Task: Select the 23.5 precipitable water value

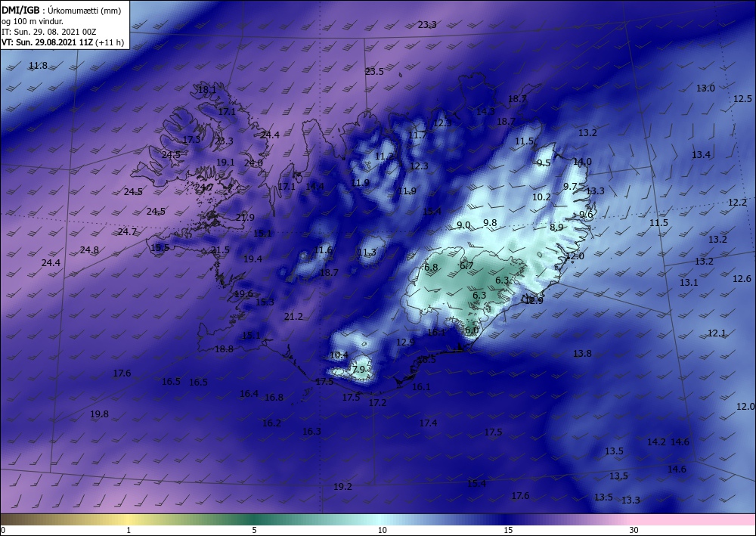Action: tap(374, 71)
